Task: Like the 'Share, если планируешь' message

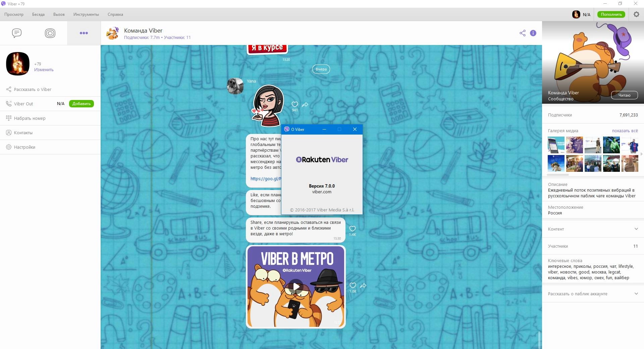Action: [x=353, y=229]
